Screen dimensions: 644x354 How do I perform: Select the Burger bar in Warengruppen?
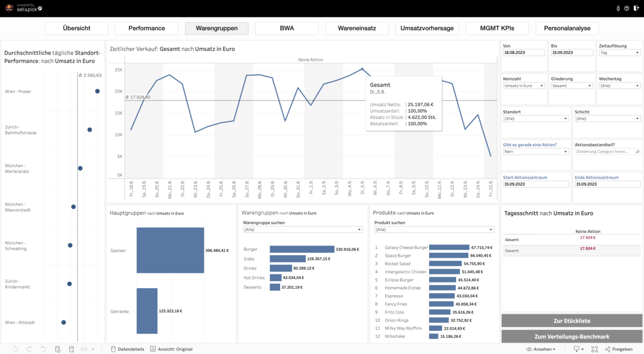(x=302, y=249)
